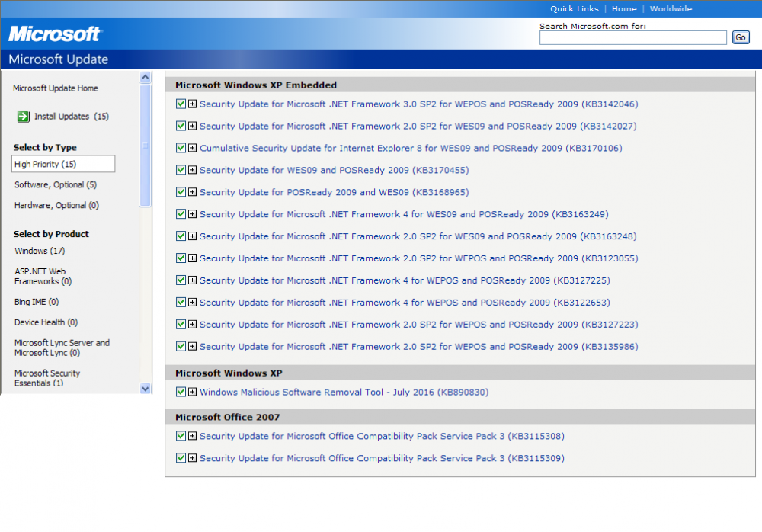Expand details for KB890830 with plus icon
The width and height of the screenshot is (762, 532).
193,392
